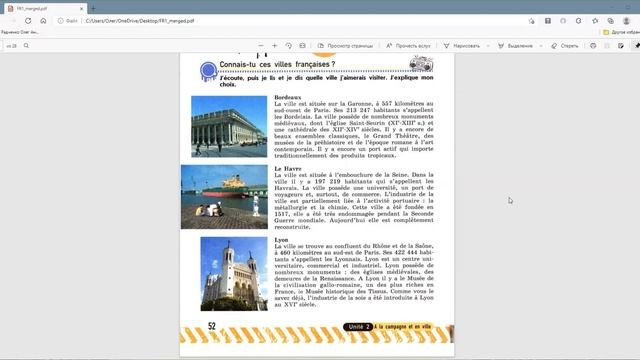Select the Стереть eraser tool
The height and width of the screenshot is (360, 640).
565,46
